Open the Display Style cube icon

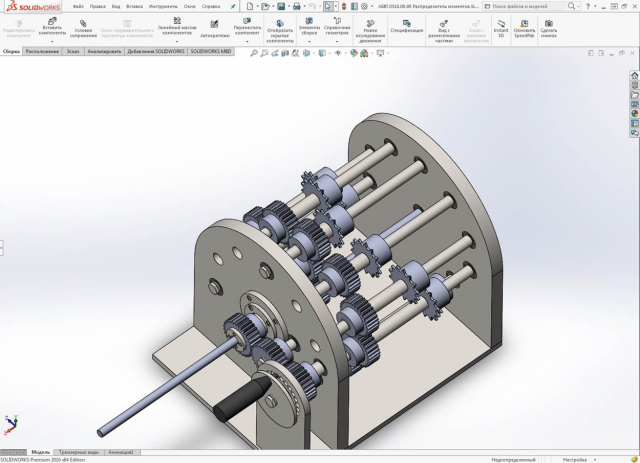click(x=322, y=53)
